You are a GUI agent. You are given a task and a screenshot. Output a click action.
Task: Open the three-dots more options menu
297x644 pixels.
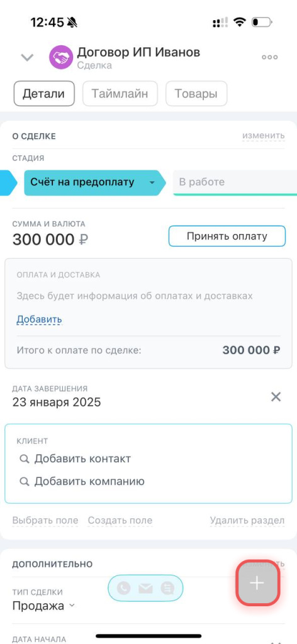tap(270, 57)
